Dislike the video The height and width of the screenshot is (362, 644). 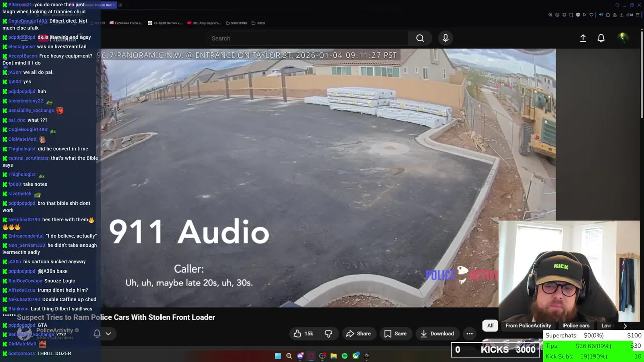click(x=328, y=334)
